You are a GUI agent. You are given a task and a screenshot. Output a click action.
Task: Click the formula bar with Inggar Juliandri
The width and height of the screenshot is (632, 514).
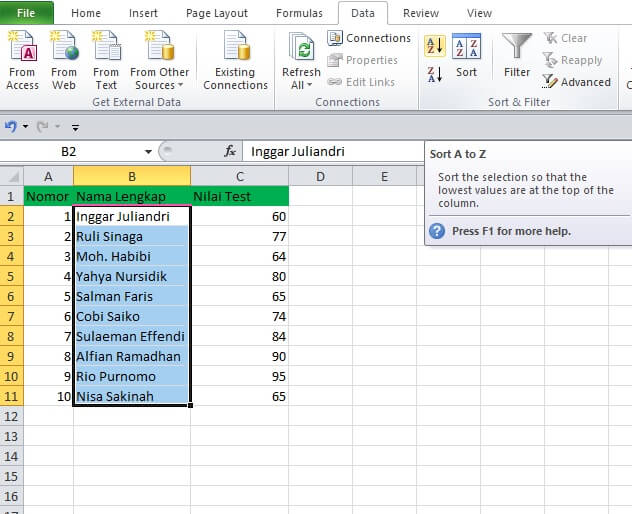[x=333, y=152]
